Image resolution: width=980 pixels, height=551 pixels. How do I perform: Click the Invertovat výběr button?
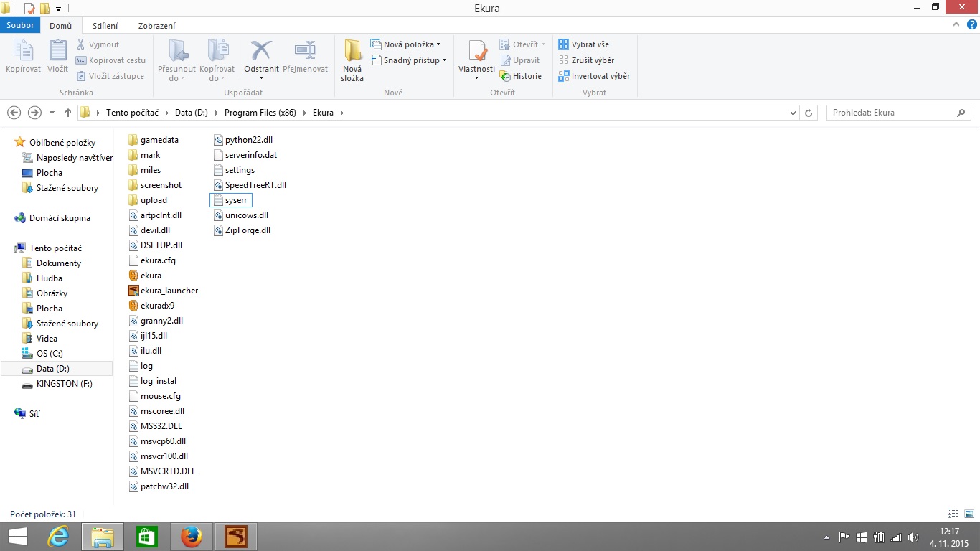[x=594, y=76]
